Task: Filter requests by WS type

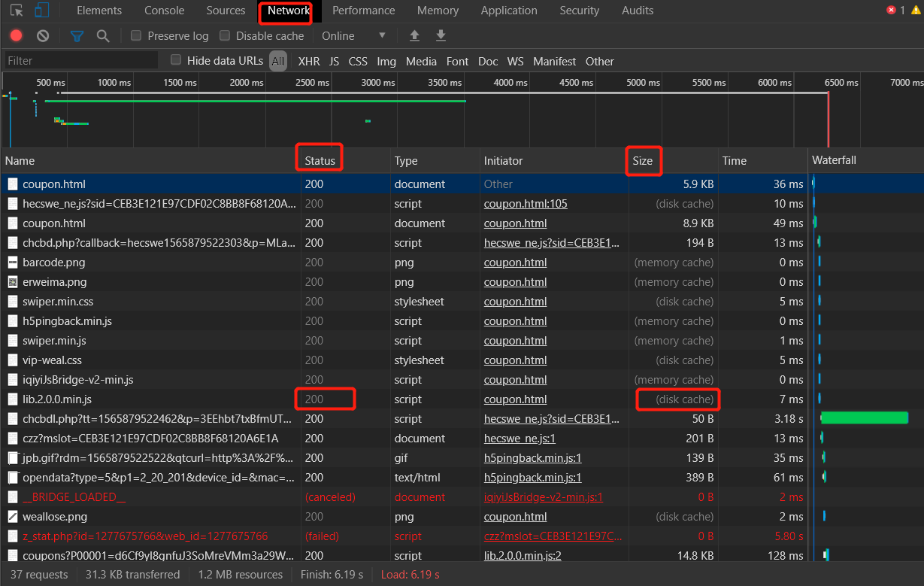Action: (515, 61)
